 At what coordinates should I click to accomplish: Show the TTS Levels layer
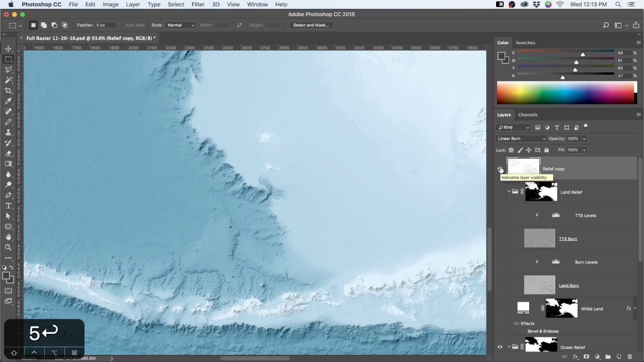tap(500, 215)
